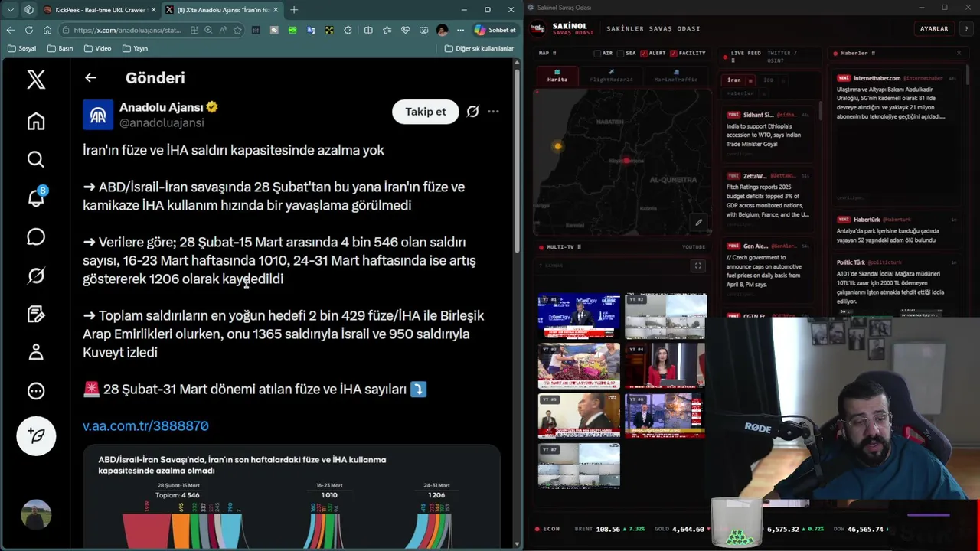The width and height of the screenshot is (980, 551).
Task: Click Grok icon next to Takip et
Action: tap(472, 112)
